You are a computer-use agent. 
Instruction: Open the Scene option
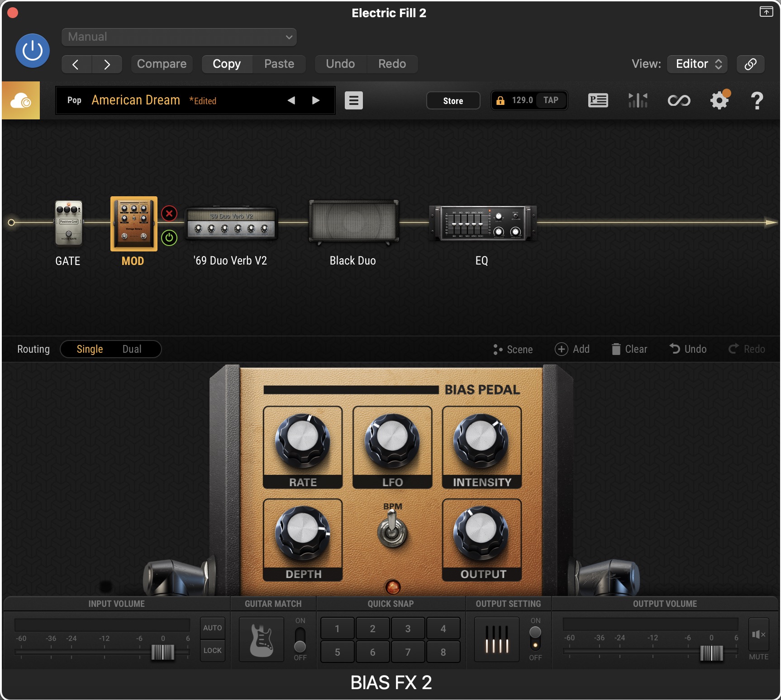513,350
